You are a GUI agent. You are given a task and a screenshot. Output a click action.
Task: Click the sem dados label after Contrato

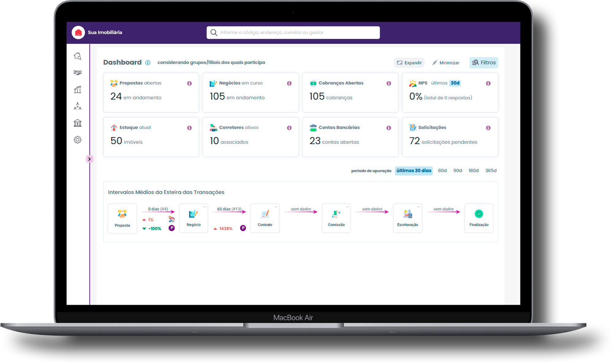click(301, 209)
